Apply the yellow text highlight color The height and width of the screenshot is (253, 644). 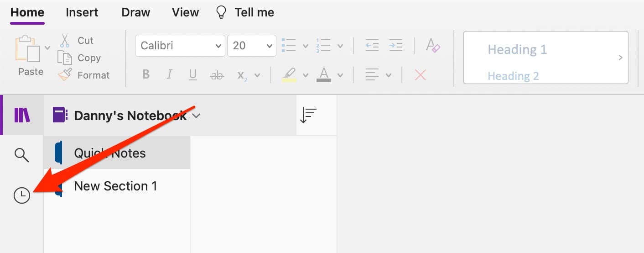[290, 75]
